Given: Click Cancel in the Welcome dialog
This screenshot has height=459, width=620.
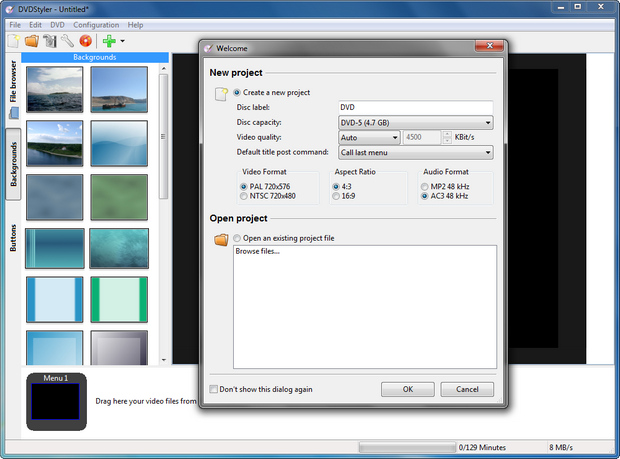Looking at the screenshot, I should (467, 389).
